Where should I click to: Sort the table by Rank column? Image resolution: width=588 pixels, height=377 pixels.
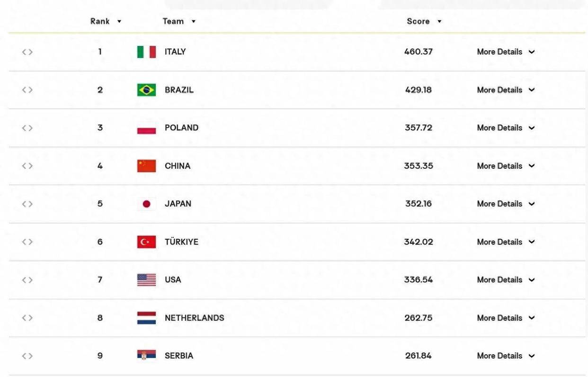coord(106,21)
